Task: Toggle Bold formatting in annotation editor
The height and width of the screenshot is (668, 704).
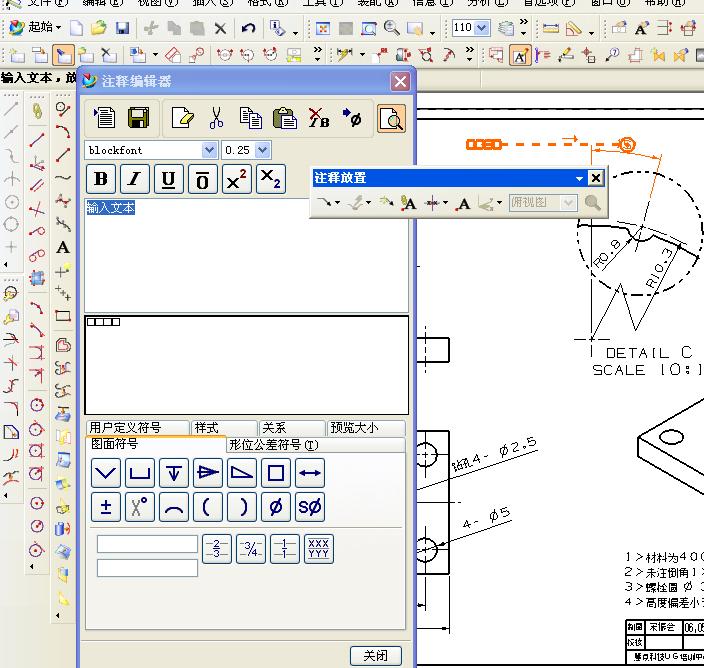Action: [101, 179]
